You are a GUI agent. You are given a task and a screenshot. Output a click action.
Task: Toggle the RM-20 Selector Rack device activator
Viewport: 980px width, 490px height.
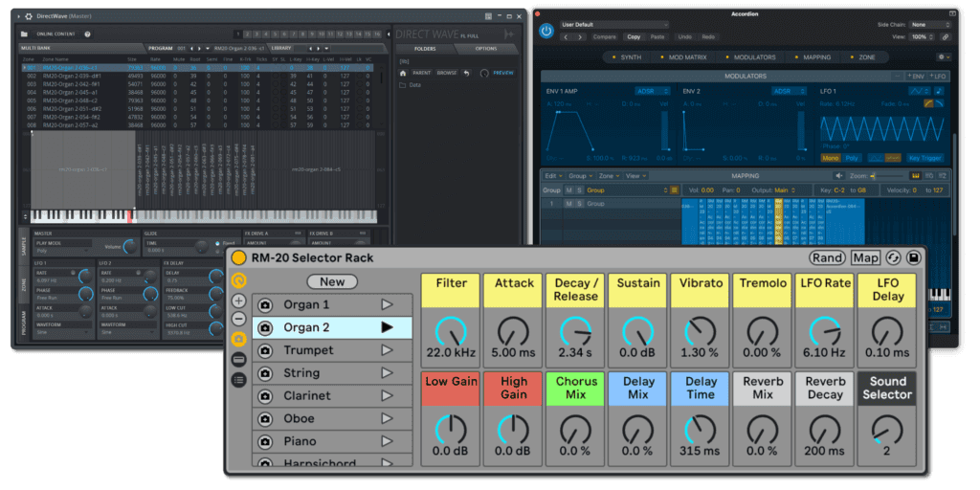tap(238, 257)
